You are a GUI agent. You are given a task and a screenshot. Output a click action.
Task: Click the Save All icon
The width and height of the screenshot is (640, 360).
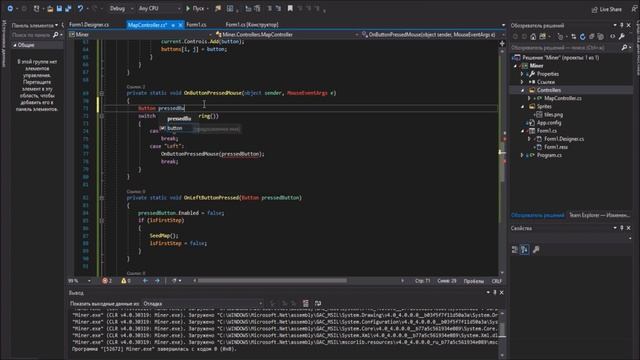[x=69, y=8]
